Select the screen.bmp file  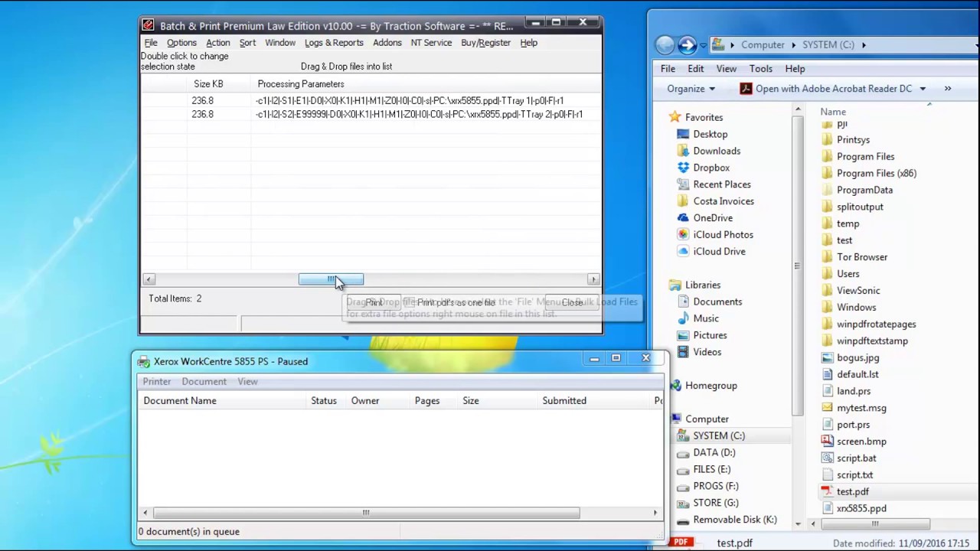tap(861, 442)
